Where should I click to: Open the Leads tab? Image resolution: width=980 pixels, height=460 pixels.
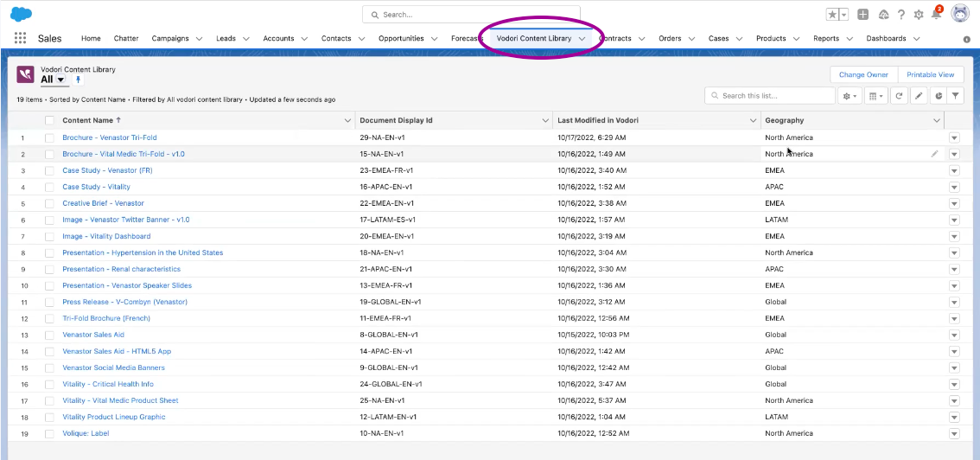226,38
